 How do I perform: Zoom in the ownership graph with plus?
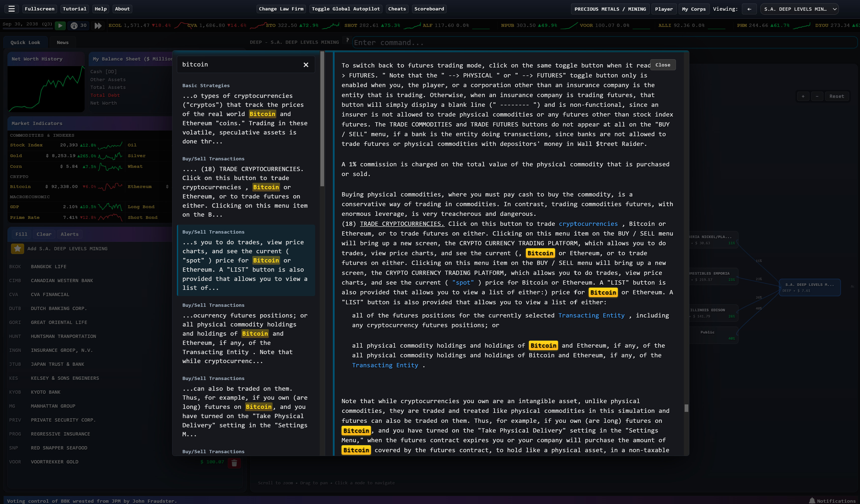coord(803,96)
